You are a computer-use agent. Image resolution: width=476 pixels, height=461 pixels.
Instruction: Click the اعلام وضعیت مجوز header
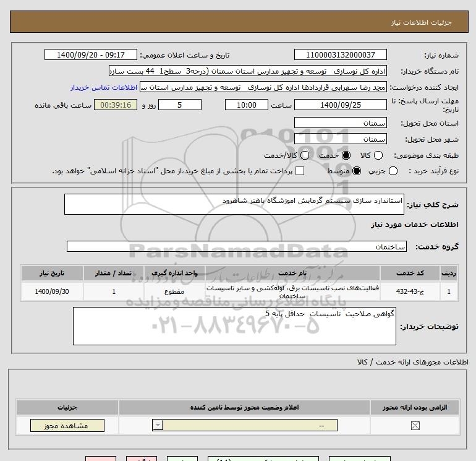[x=244, y=407]
